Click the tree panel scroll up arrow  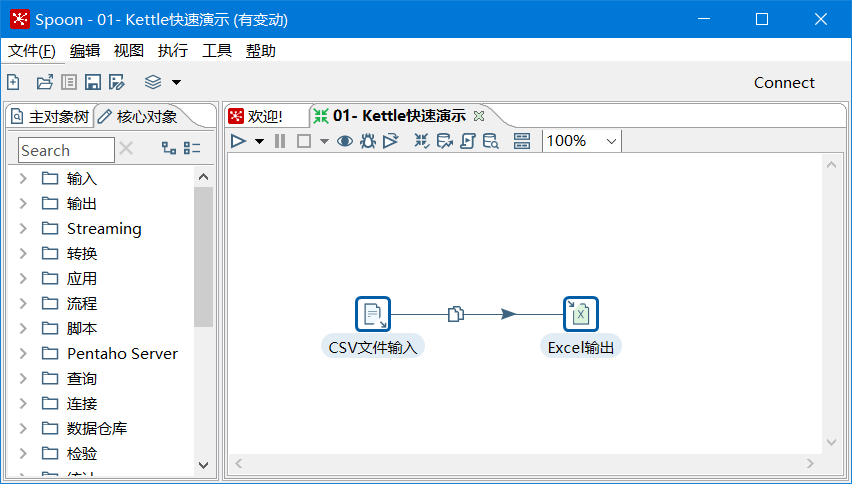click(x=203, y=177)
